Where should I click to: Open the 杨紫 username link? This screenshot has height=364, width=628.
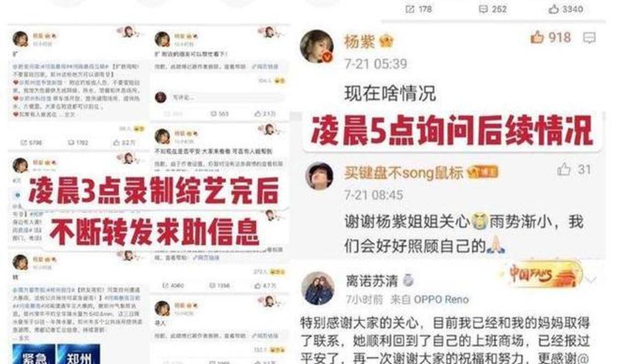coord(359,41)
